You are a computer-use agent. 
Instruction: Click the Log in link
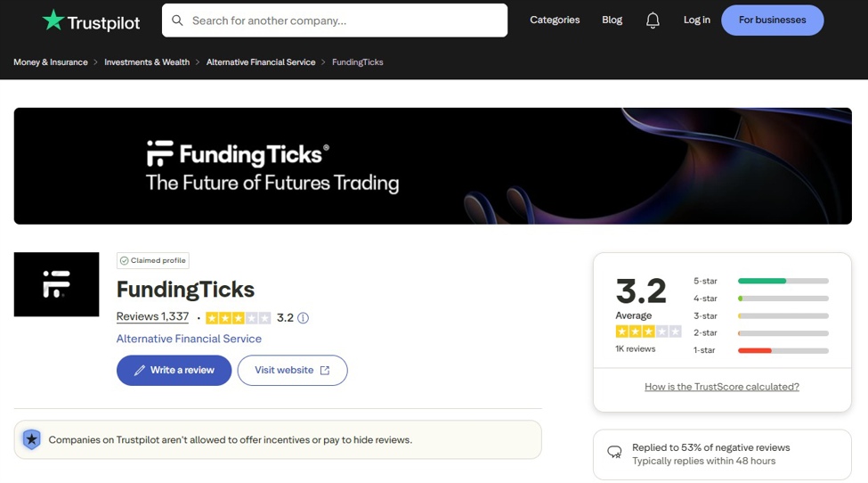pos(697,20)
